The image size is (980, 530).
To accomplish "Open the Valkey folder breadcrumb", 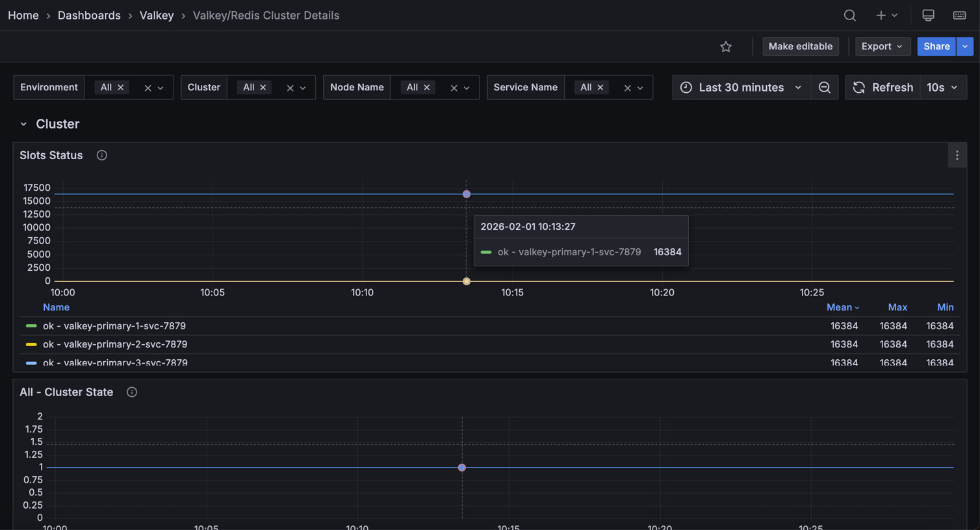I will (156, 15).
